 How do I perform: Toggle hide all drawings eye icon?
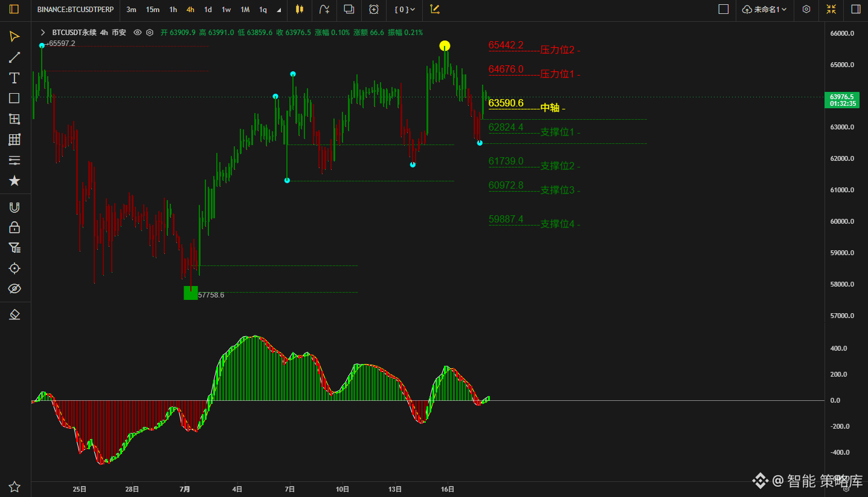14,288
